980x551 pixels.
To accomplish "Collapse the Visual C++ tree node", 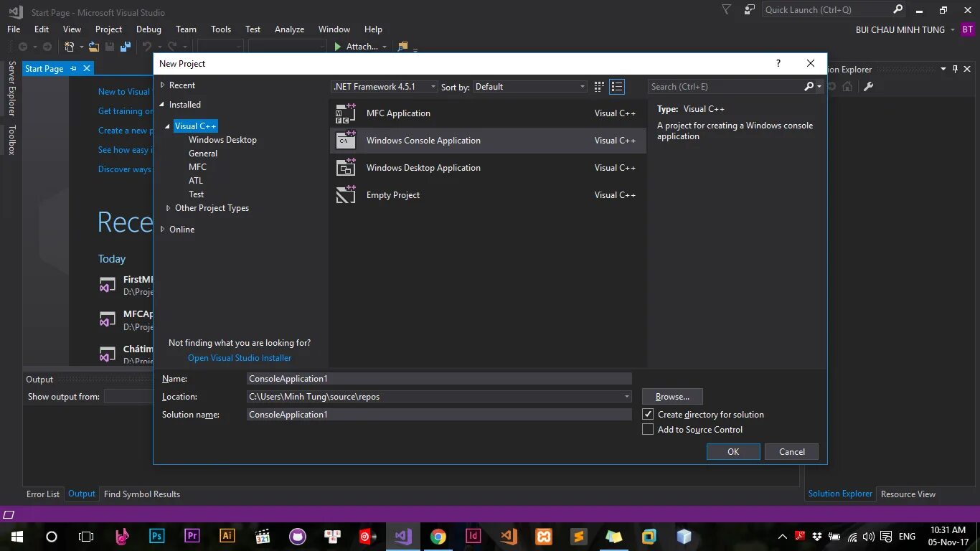I will coord(168,126).
